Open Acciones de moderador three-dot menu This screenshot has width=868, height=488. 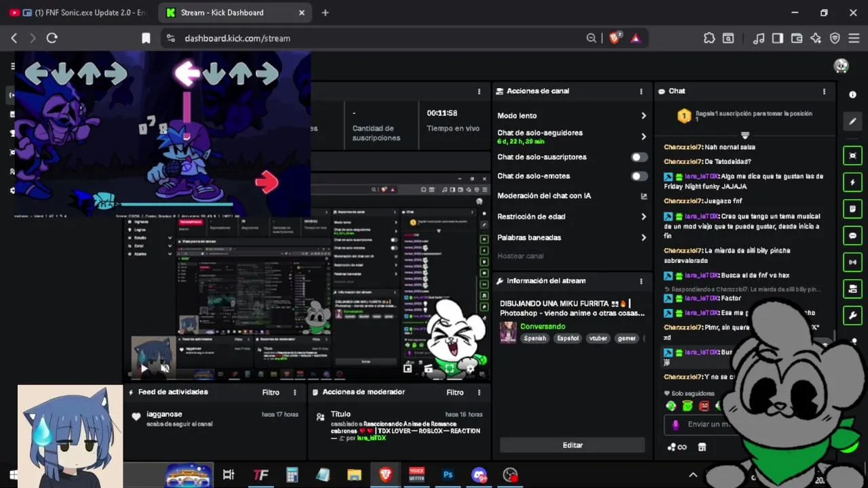point(479,392)
